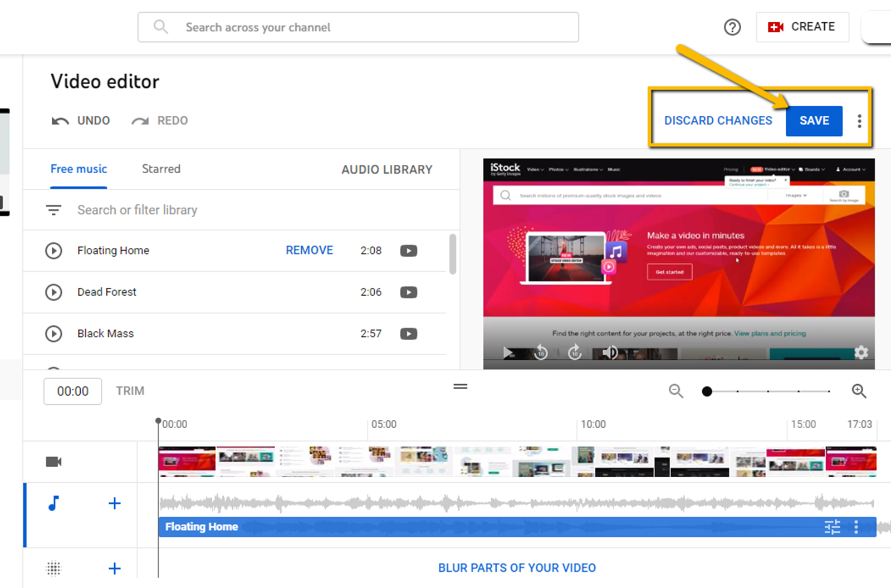Rewind preview 10 seconds
Viewport: 891px width, 588px height.
coord(541,352)
